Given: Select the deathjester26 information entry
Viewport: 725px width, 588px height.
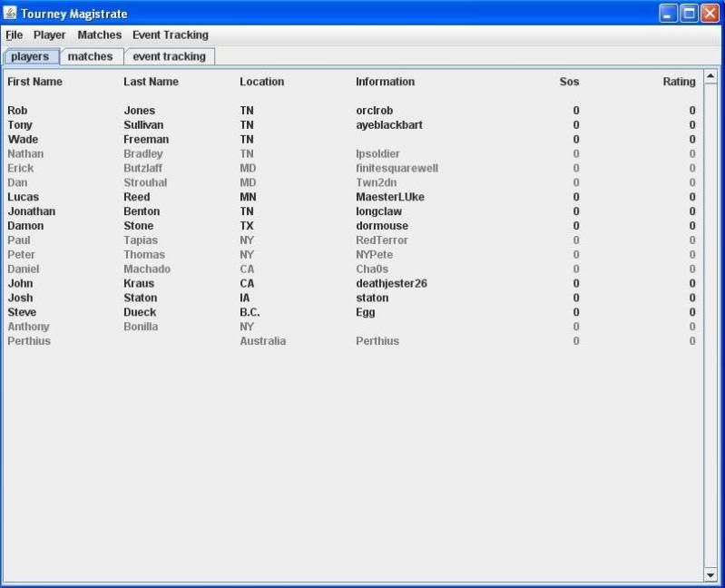Looking at the screenshot, I should (x=391, y=283).
